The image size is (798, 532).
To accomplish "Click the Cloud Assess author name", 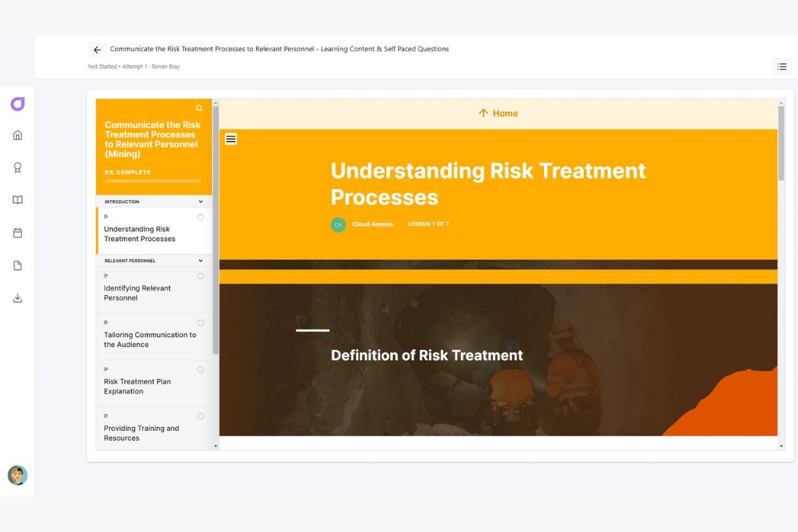I will click(372, 224).
